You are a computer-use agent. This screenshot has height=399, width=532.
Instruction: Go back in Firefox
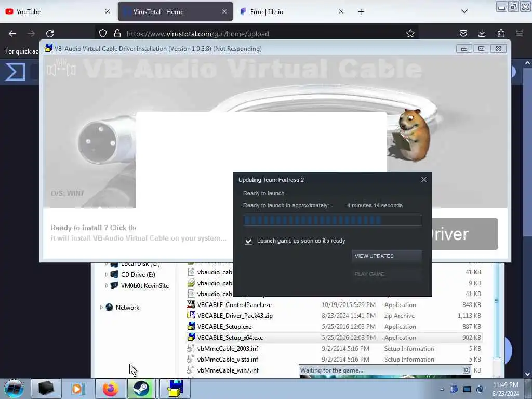(12, 34)
